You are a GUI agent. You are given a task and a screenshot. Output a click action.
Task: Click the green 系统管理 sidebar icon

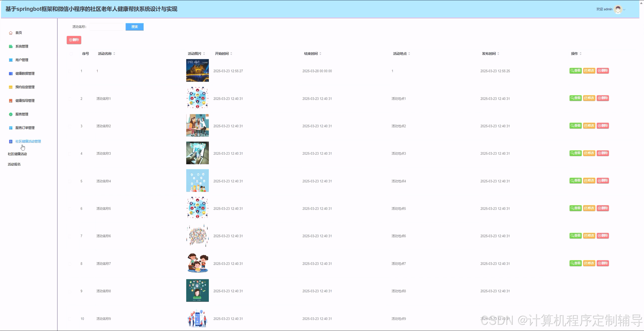pos(11,46)
